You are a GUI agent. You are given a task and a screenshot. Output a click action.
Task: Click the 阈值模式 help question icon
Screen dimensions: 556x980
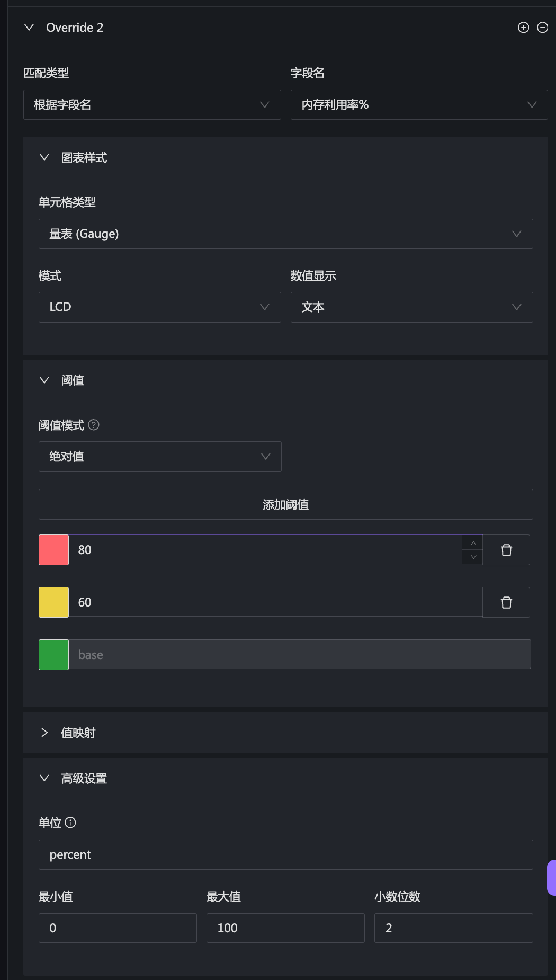coord(94,425)
